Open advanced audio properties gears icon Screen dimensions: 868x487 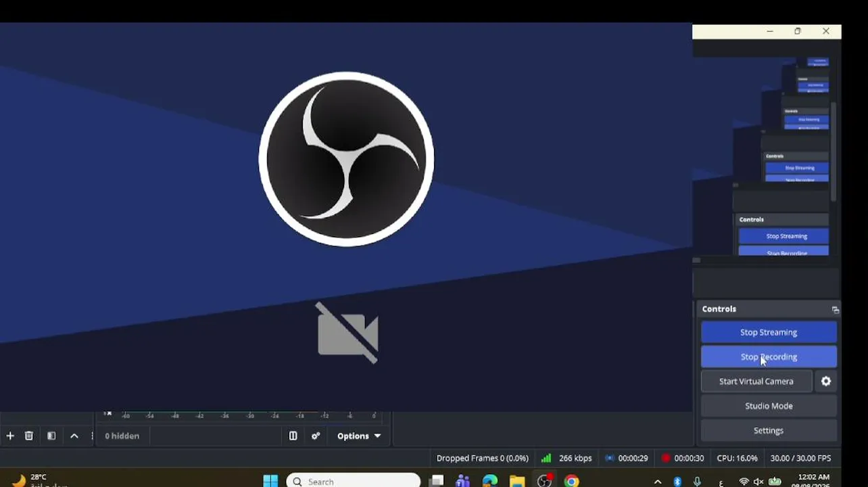click(x=316, y=436)
